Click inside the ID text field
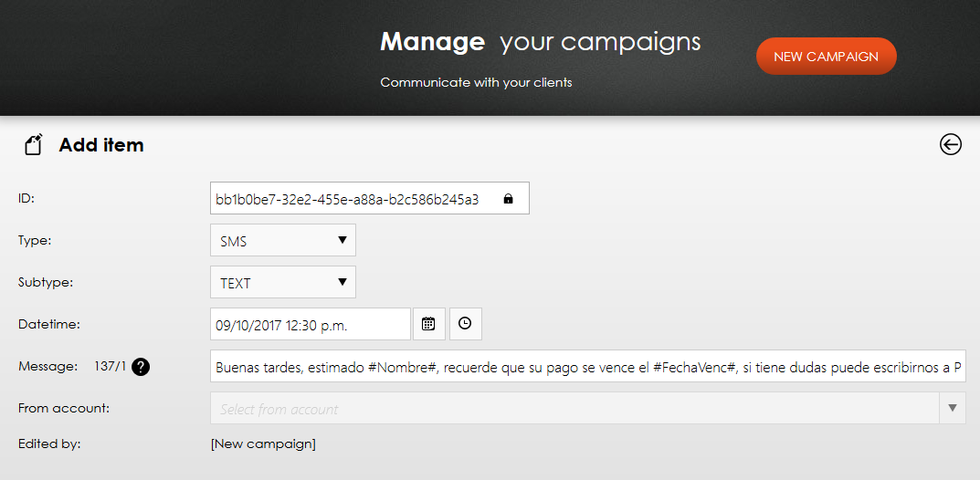 click(x=369, y=199)
